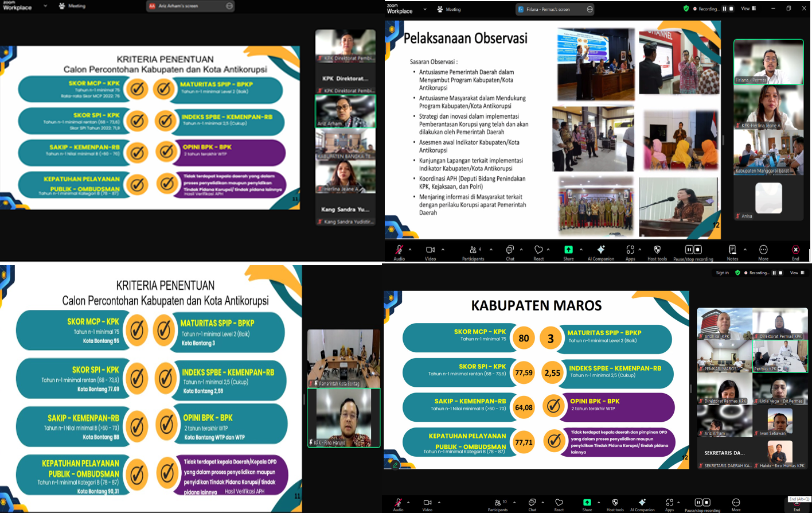Expand Share options caret in Kabupaten Maros toolbar
This screenshot has height=513, width=812.
[x=599, y=502]
